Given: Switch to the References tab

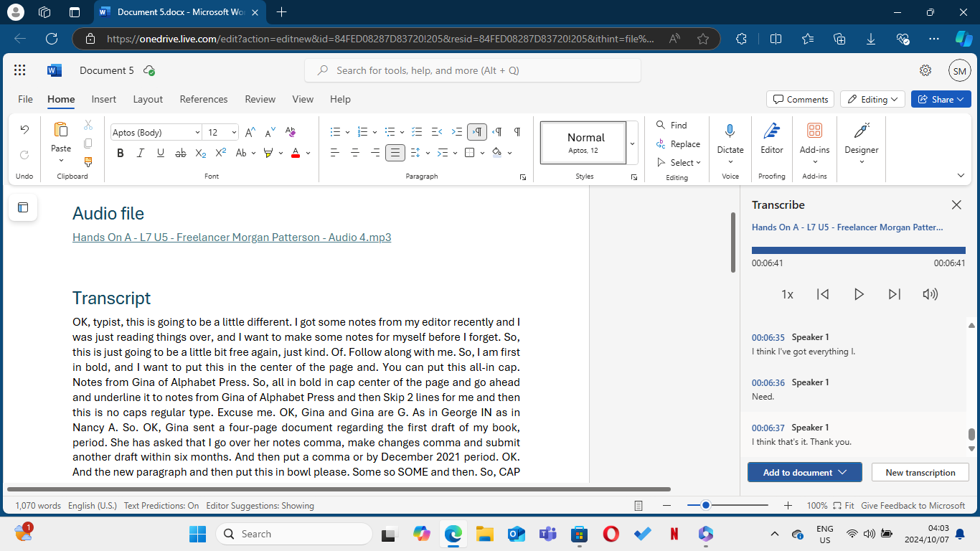Looking at the screenshot, I should click(204, 99).
